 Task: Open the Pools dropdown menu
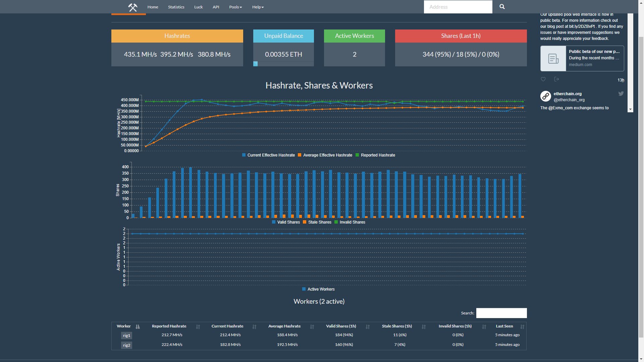(x=235, y=7)
